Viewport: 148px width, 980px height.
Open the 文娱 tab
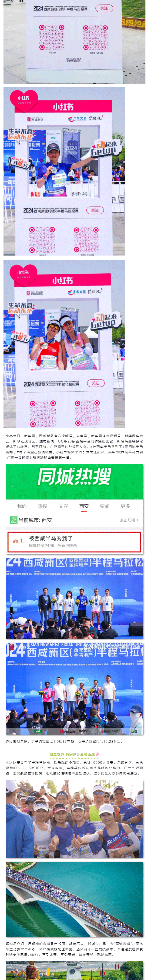point(63,506)
